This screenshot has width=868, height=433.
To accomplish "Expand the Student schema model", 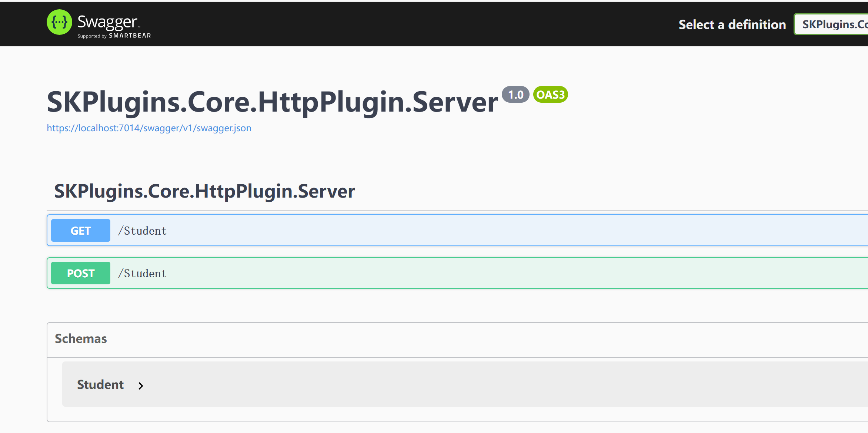I will point(100,384).
